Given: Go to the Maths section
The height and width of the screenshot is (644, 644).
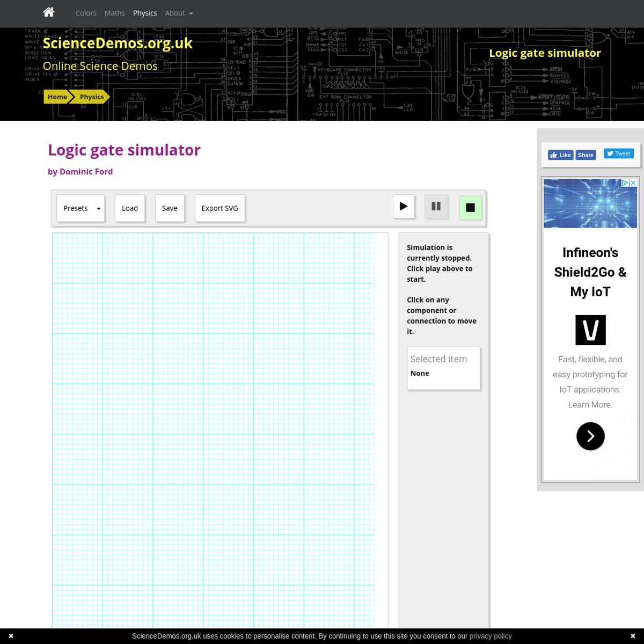Looking at the screenshot, I should (x=114, y=13).
